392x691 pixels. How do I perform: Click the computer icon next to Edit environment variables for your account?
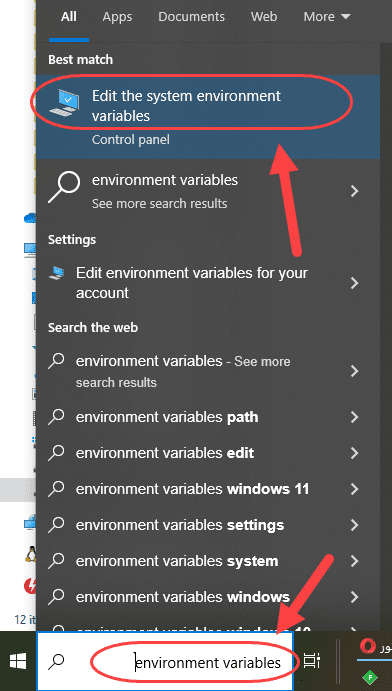56,273
